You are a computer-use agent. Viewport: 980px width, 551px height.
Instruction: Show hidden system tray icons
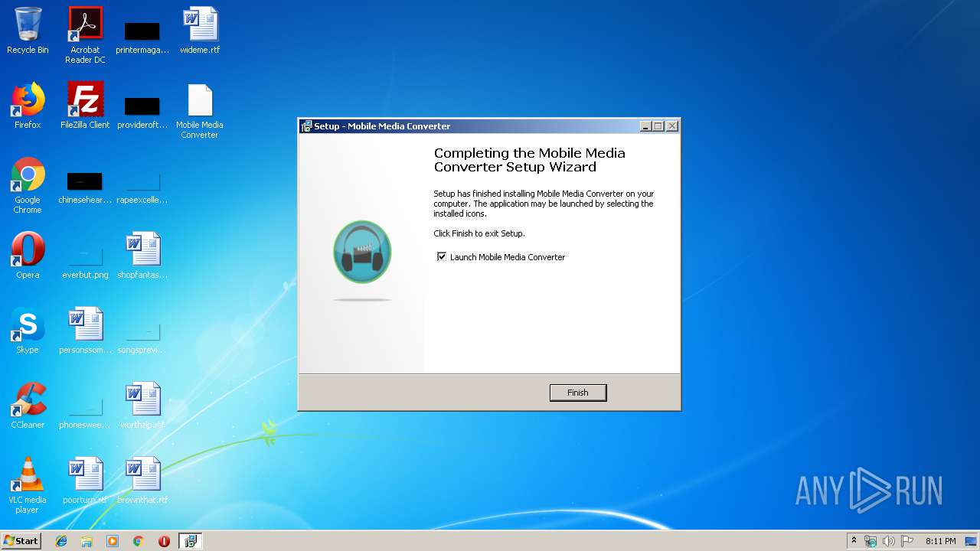coord(854,541)
